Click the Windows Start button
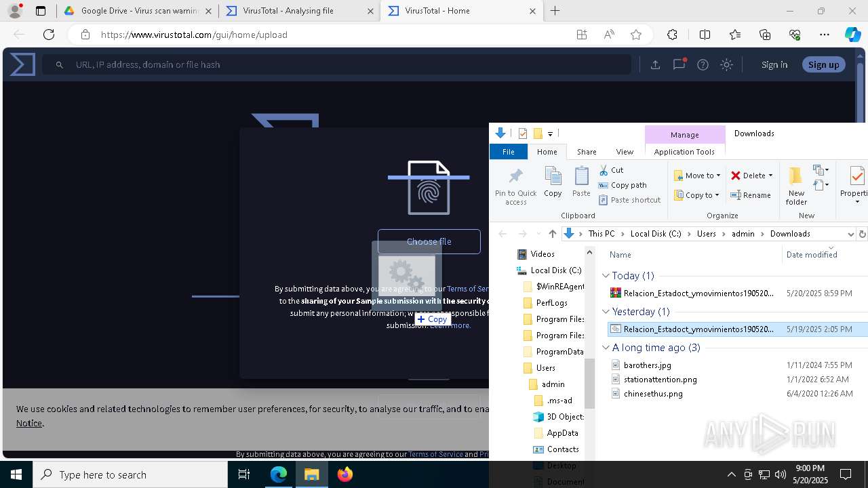 click(x=16, y=474)
